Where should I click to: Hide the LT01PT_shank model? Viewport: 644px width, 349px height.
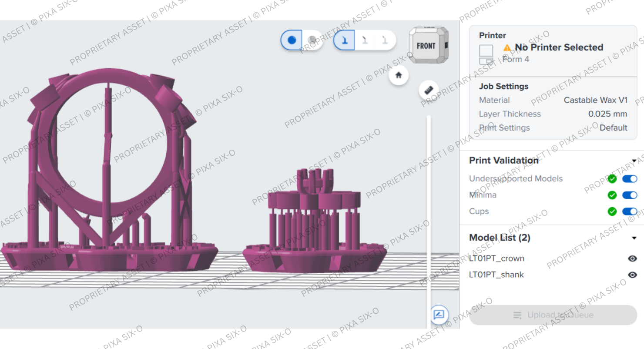click(x=633, y=275)
